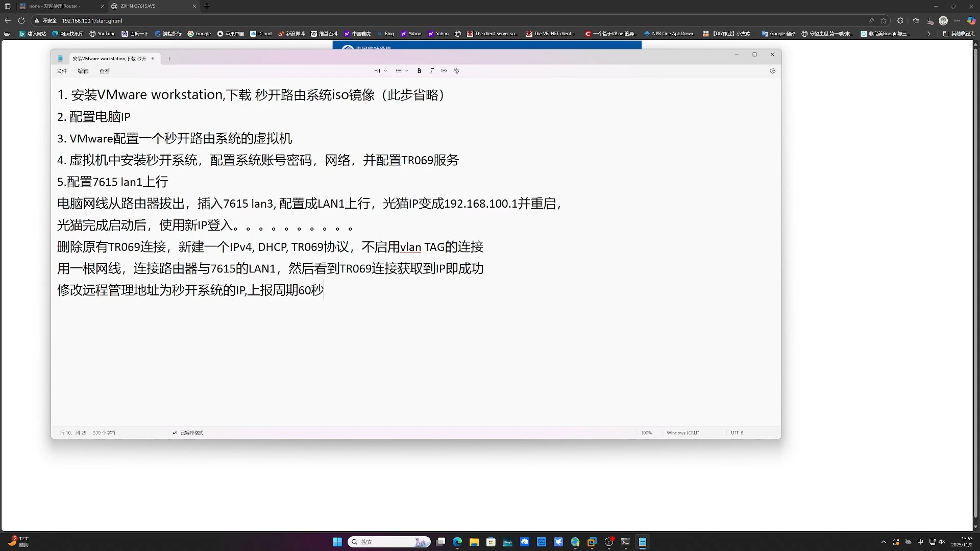This screenshot has height=551, width=980.
Task: Refresh the browser page
Action: click(x=21, y=21)
